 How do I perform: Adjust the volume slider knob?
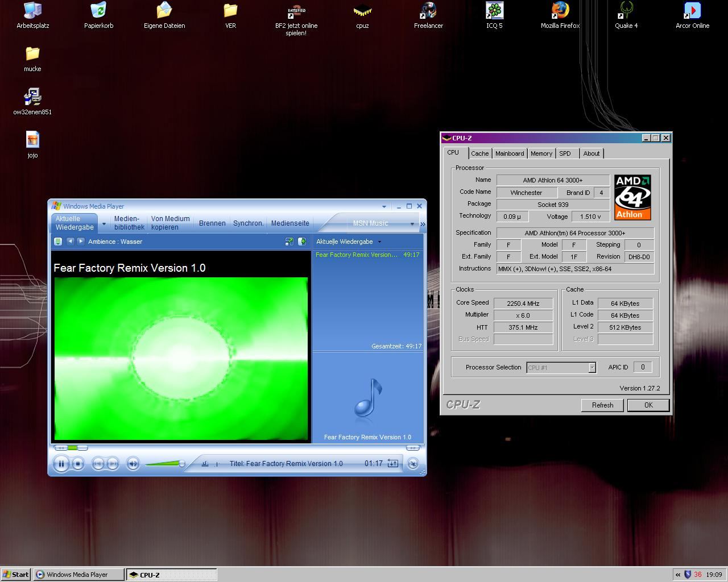click(182, 464)
